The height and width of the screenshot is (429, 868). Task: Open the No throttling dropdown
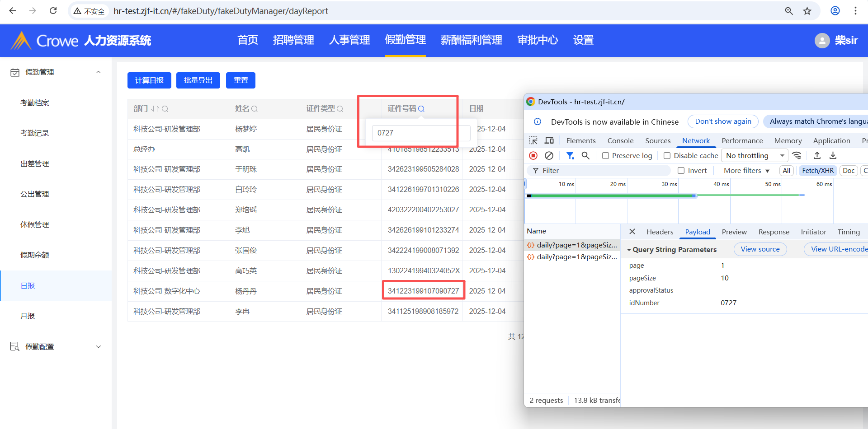(x=754, y=155)
